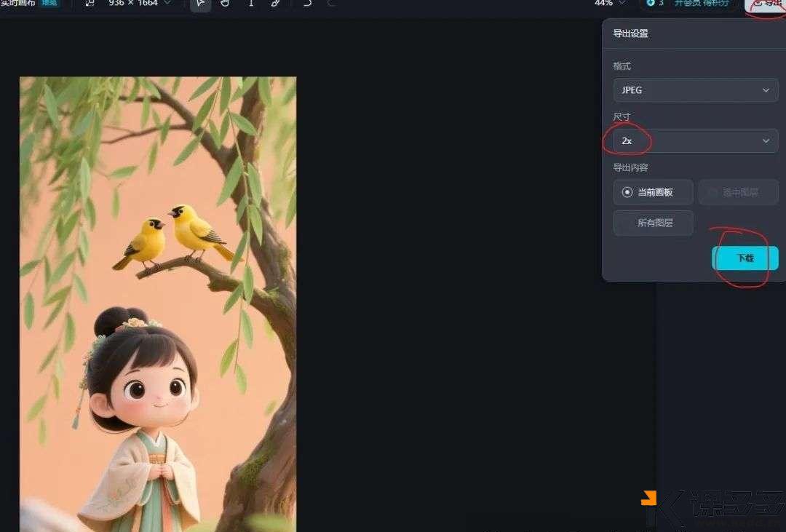Open the JPEG format dropdown
The image size is (786, 532).
[695, 90]
